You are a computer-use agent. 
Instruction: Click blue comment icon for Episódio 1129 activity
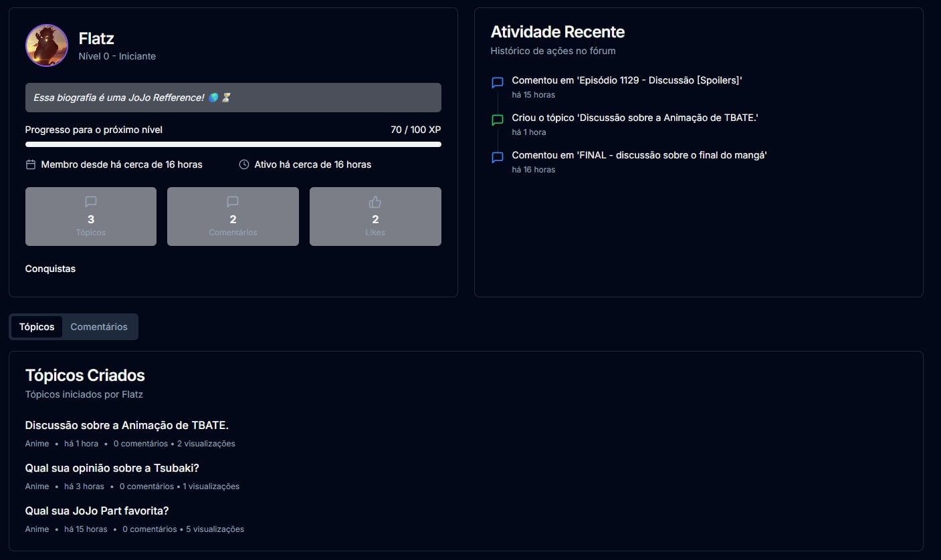click(x=498, y=83)
